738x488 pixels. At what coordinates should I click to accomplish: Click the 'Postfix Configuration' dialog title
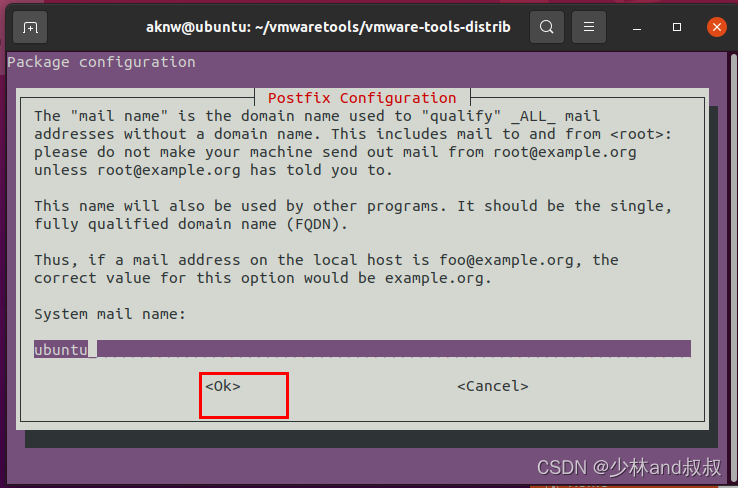point(362,98)
